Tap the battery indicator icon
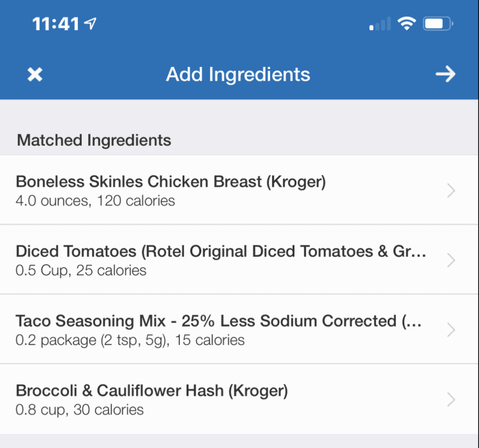 coord(438,24)
